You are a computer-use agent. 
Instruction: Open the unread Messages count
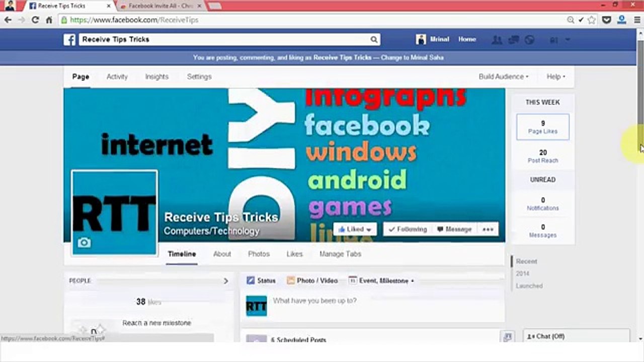(543, 231)
